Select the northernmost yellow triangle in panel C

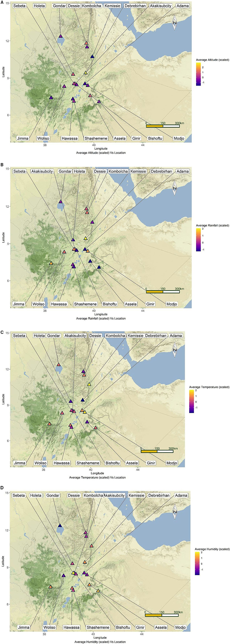[x=89, y=384]
